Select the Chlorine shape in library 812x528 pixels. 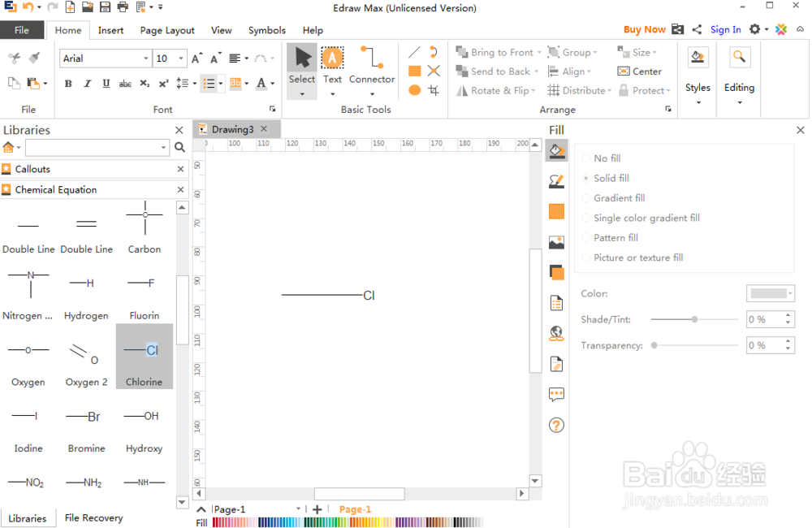(x=145, y=357)
